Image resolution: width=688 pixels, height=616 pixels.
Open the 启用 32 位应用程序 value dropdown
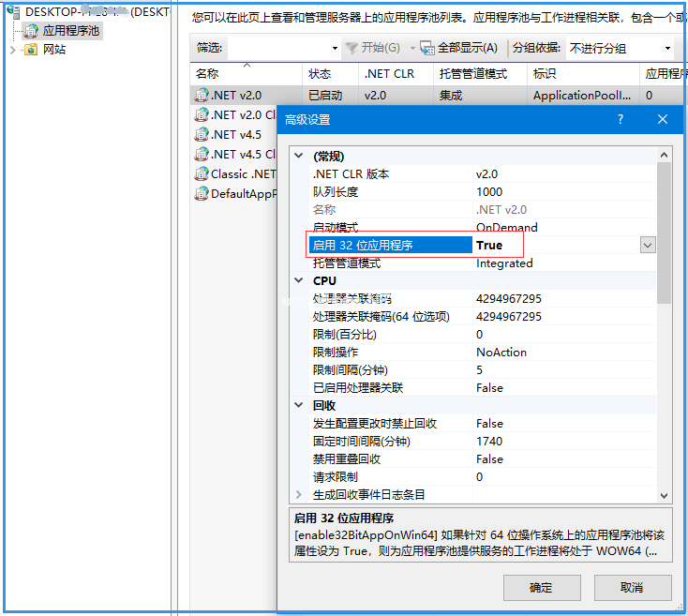[x=647, y=245]
